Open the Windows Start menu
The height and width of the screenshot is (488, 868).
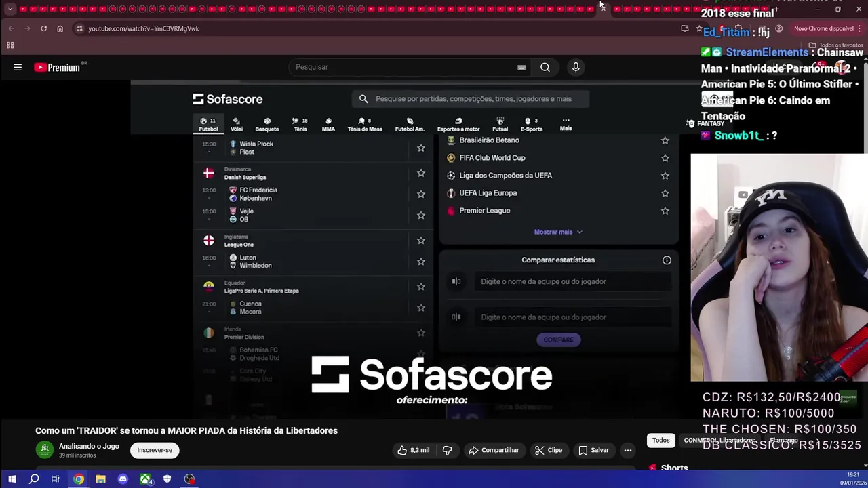[12, 479]
